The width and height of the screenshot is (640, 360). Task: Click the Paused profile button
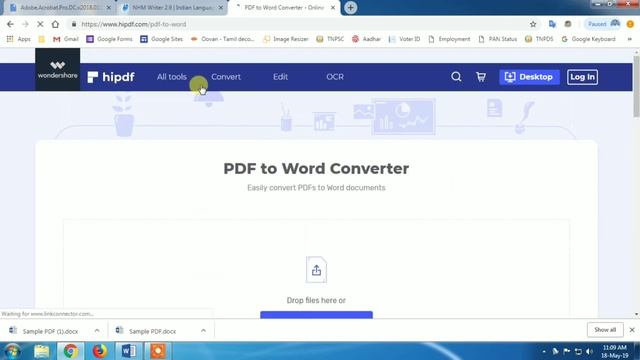click(603, 24)
